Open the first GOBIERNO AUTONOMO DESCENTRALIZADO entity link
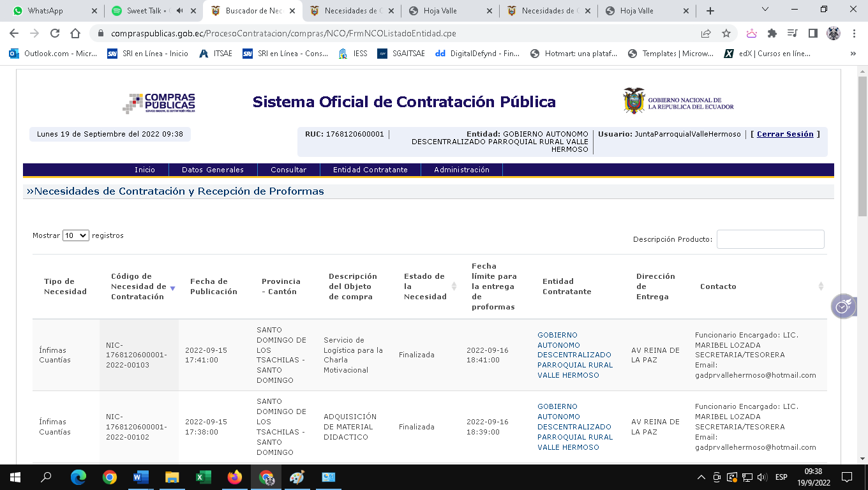868x490 pixels. click(x=574, y=355)
